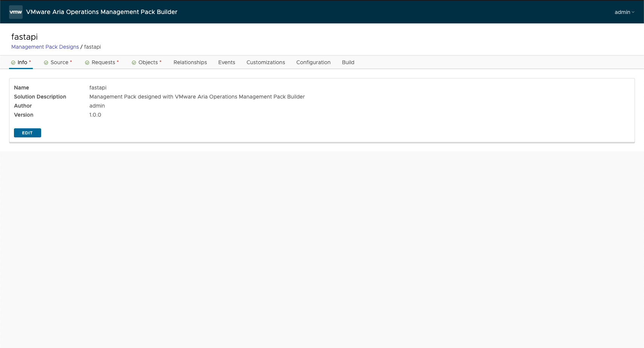The width and height of the screenshot is (644, 348).
Task: Click the Solution Description value text
Action: pos(197,97)
